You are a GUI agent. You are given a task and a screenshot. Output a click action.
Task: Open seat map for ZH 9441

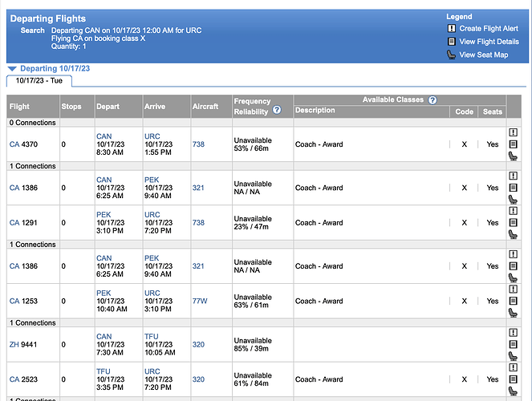click(513, 356)
